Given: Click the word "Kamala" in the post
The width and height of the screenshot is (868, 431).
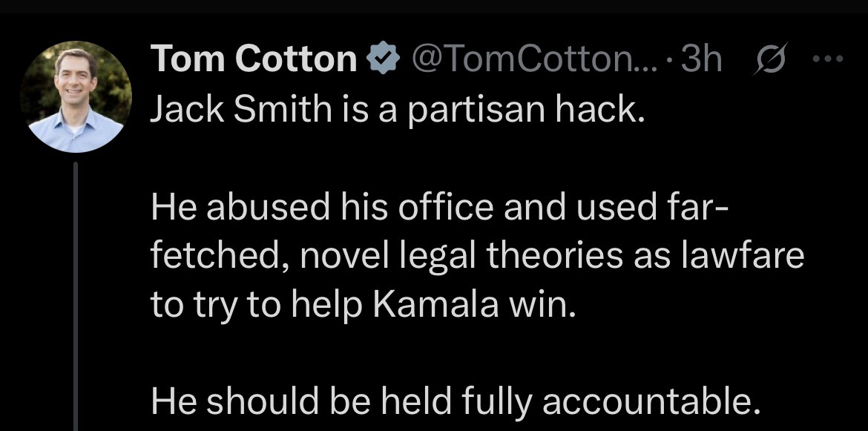Looking at the screenshot, I should tap(435, 306).
